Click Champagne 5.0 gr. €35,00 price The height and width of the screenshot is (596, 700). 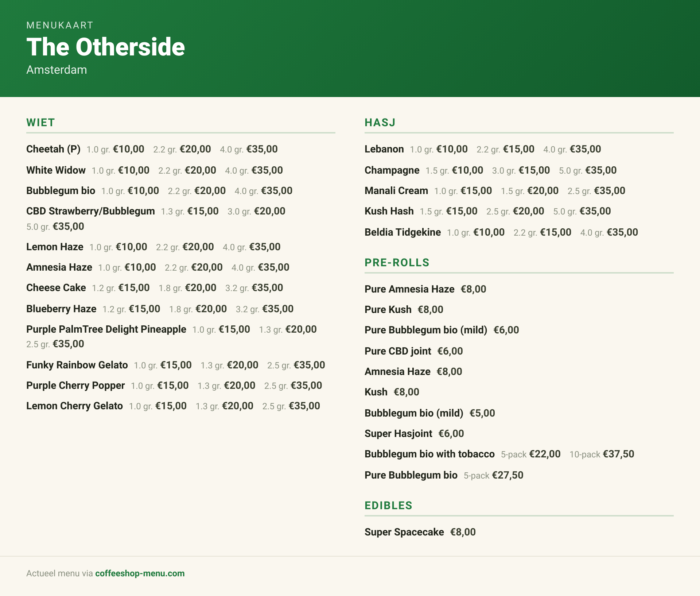coord(588,170)
